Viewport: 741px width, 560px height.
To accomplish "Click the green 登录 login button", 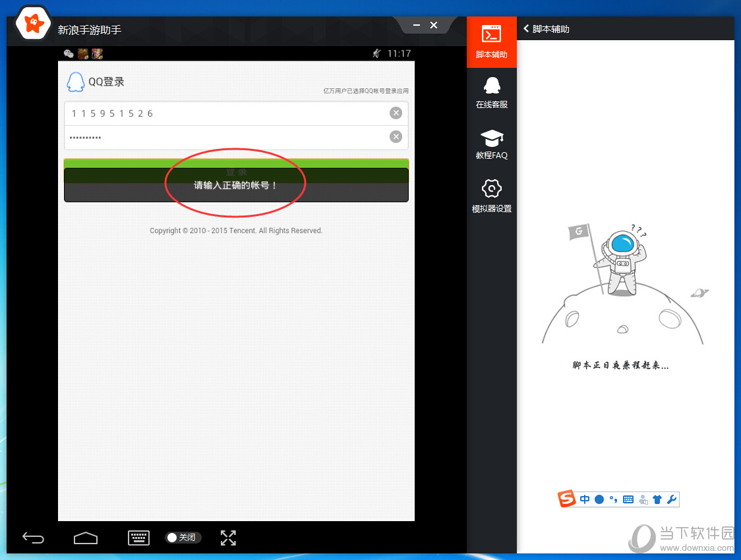I will click(236, 163).
